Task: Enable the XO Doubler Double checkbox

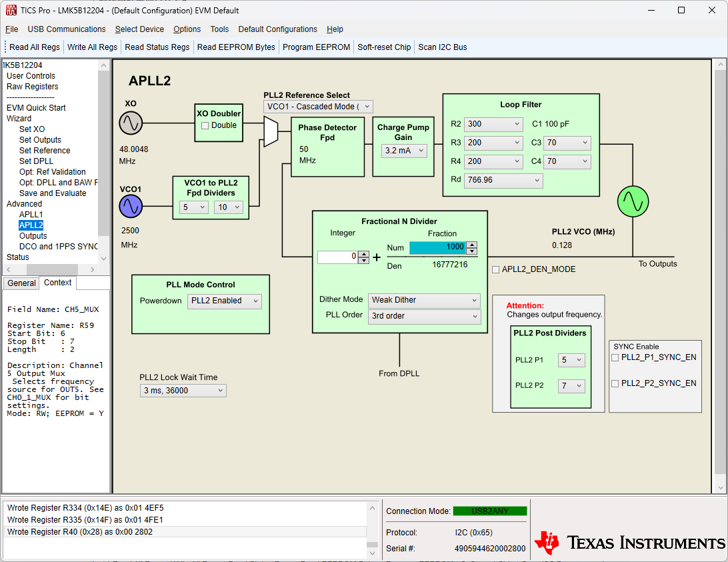Action: coord(205,125)
